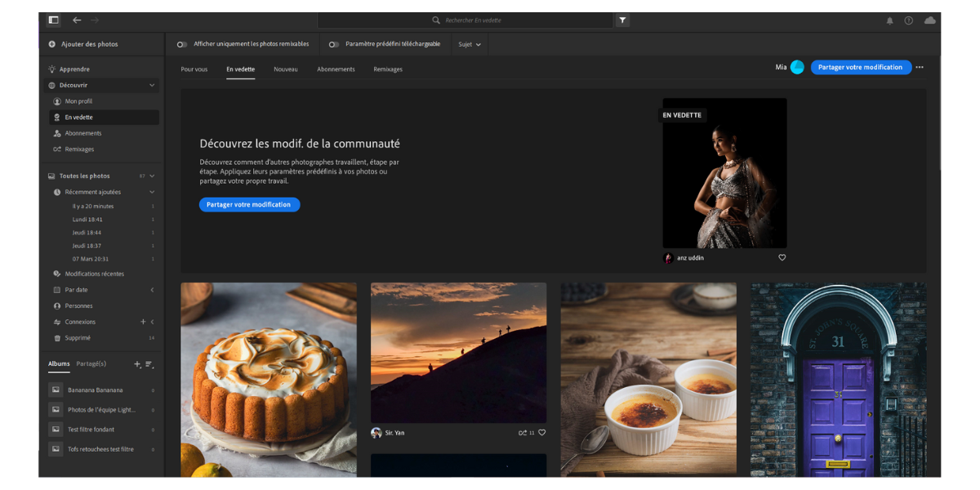Open Test filtre fondant album
Screen dimensions: 980x490
pos(102,430)
